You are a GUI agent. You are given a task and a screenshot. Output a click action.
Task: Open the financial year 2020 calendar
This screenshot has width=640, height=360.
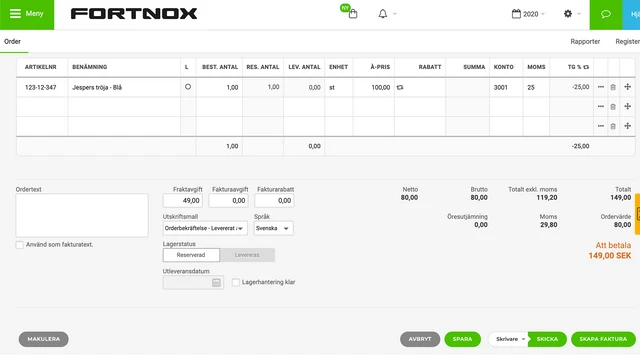(528, 14)
